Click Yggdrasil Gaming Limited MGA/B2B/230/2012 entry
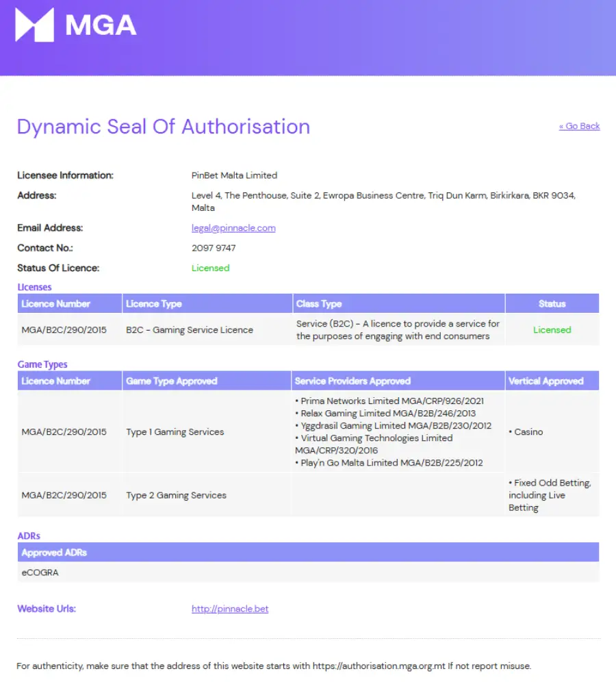The image size is (616, 693). [x=393, y=426]
